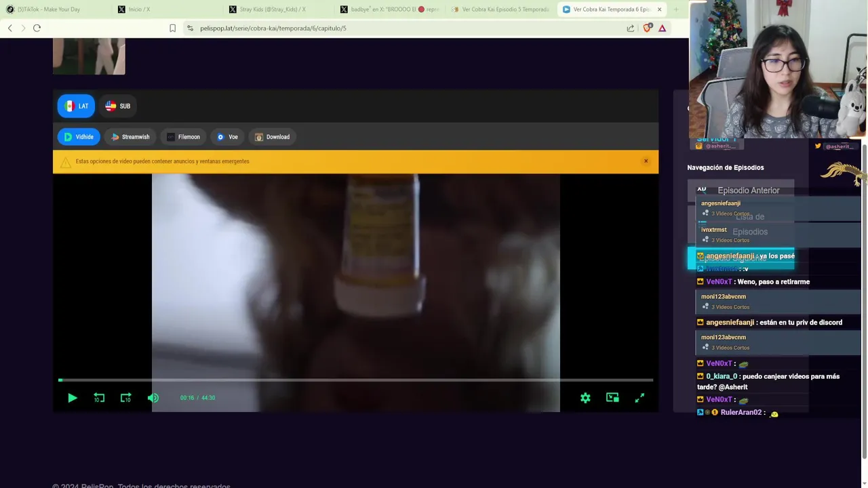Go forward in browser history
This screenshot has height=488, width=868.
(x=23, y=28)
